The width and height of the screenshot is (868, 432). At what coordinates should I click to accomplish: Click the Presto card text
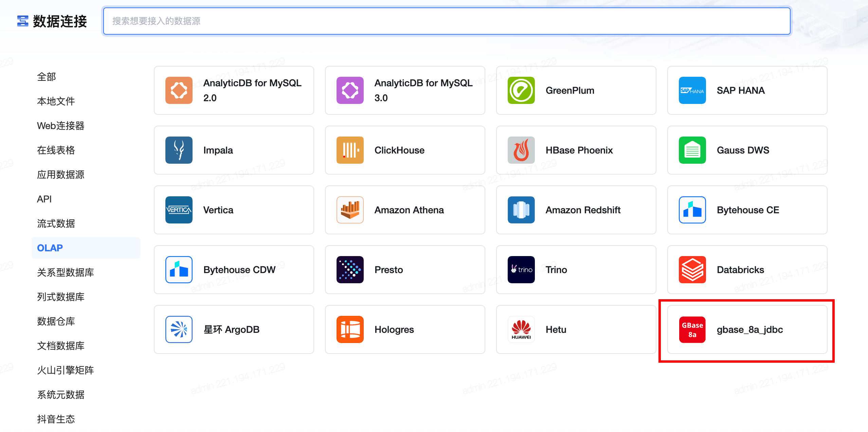tap(388, 270)
